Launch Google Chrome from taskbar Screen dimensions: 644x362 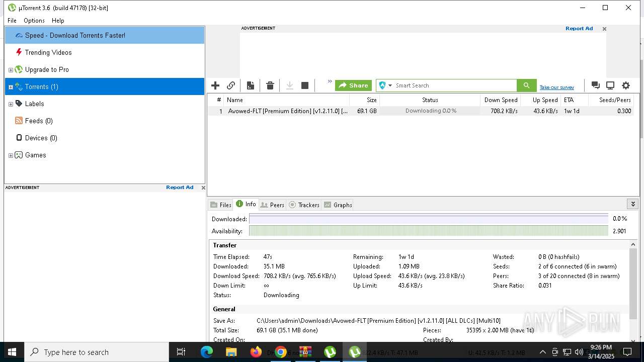281,352
